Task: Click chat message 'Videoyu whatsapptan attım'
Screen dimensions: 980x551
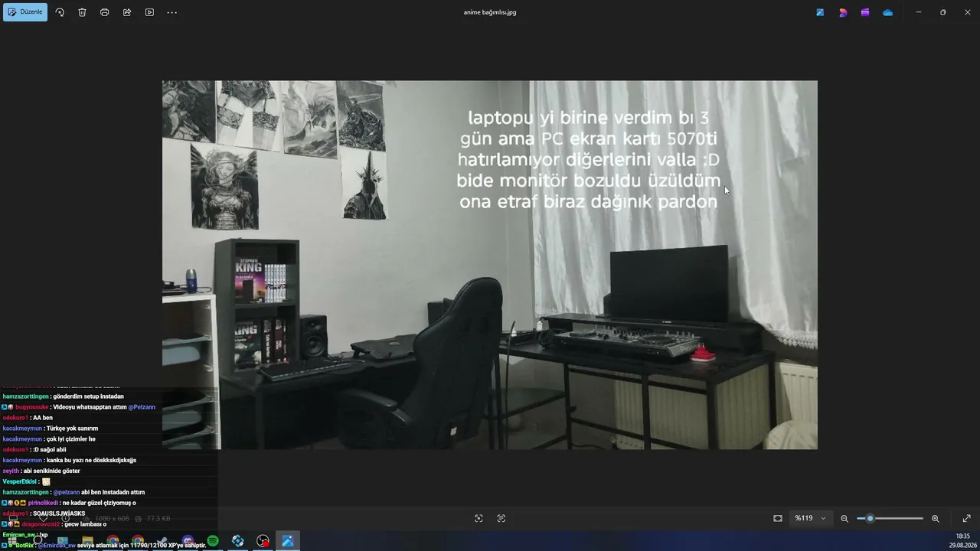Action: [x=90, y=407]
